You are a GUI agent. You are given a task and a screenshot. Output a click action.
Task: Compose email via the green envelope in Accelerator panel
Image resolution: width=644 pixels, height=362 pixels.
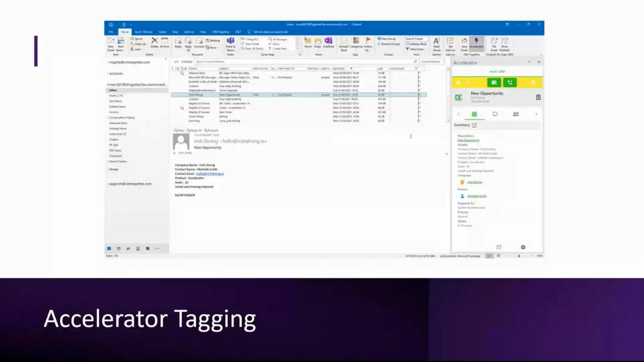494,82
